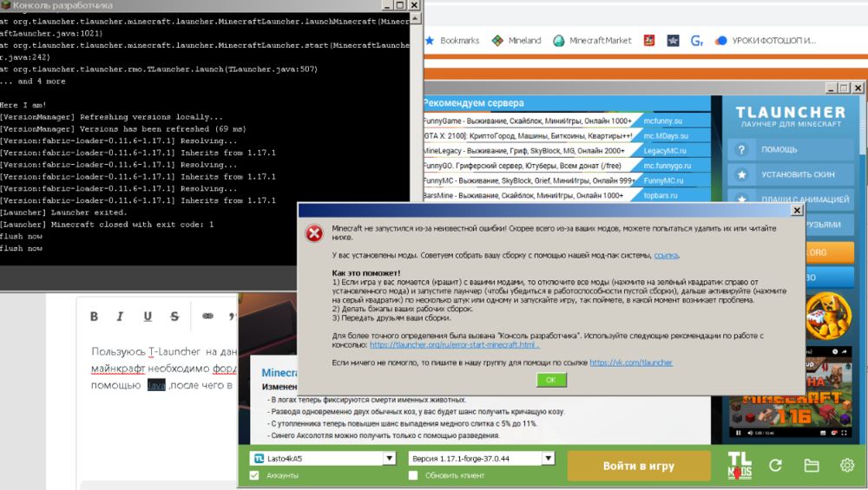Image resolution: width=868 pixels, height=490 pixels.
Task: Open the УРОКИ ФОТОШОП bookmark
Action: (766, 41)
